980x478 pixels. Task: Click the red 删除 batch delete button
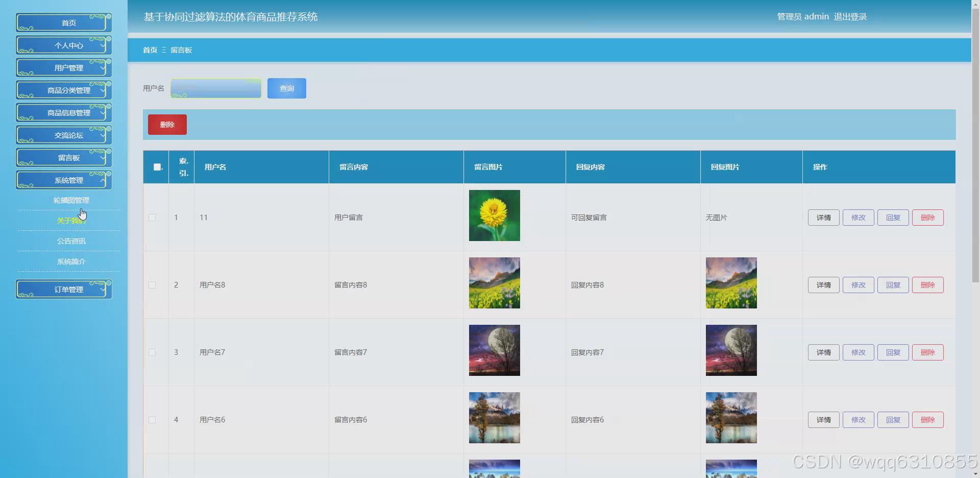(167, 125)
